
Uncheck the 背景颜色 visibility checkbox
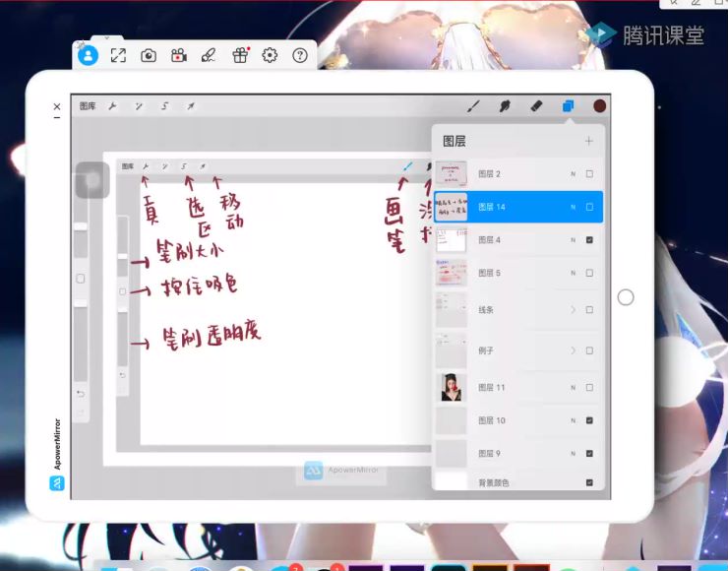(589, 482)
